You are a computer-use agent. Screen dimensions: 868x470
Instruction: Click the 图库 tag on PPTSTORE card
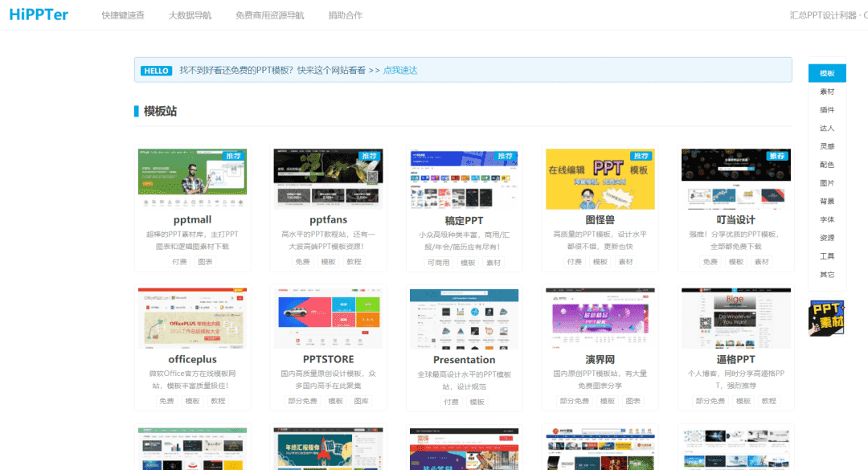[361, 401]
